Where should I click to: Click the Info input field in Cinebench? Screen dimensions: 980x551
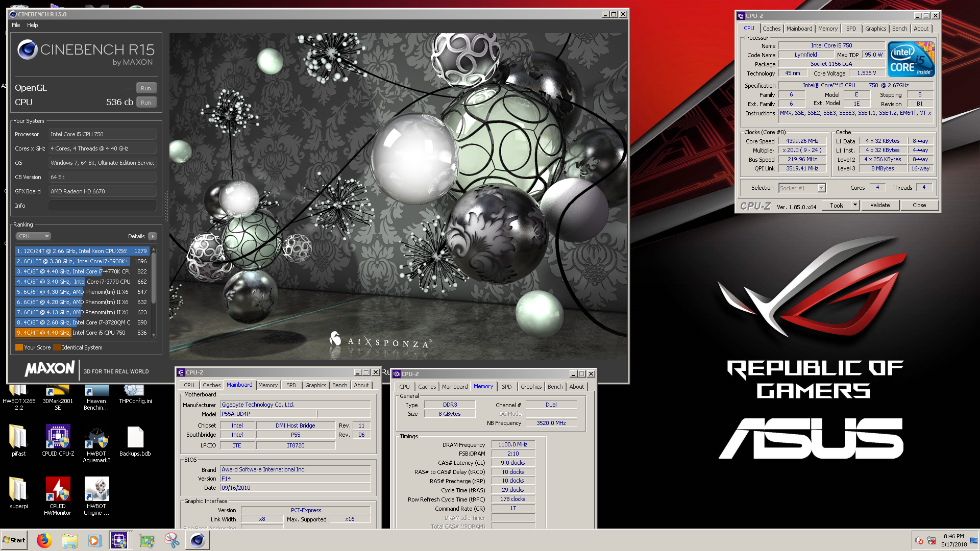coord(102,206)
